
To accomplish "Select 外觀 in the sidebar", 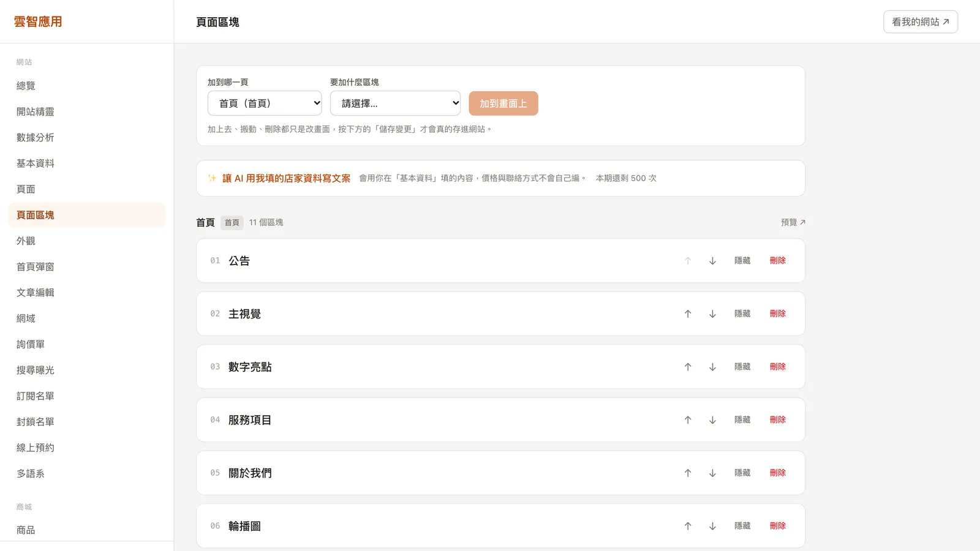I will click(87, 241).
